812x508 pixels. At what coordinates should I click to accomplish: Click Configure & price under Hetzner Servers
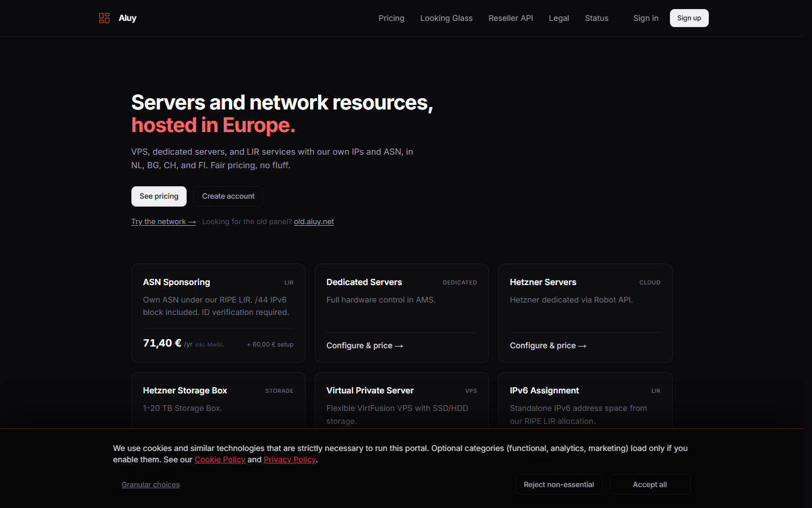548,345
